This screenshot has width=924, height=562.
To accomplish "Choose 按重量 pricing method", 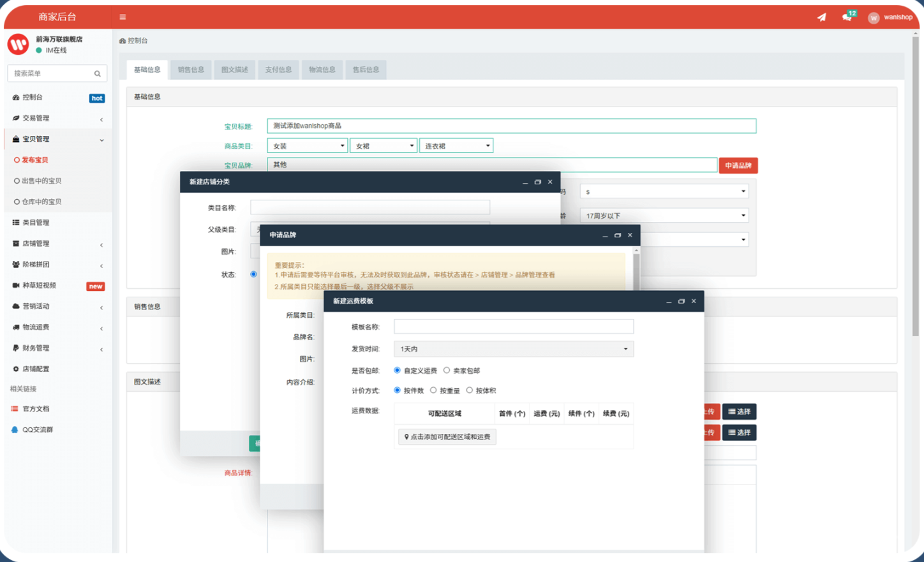I will point(433,390).
